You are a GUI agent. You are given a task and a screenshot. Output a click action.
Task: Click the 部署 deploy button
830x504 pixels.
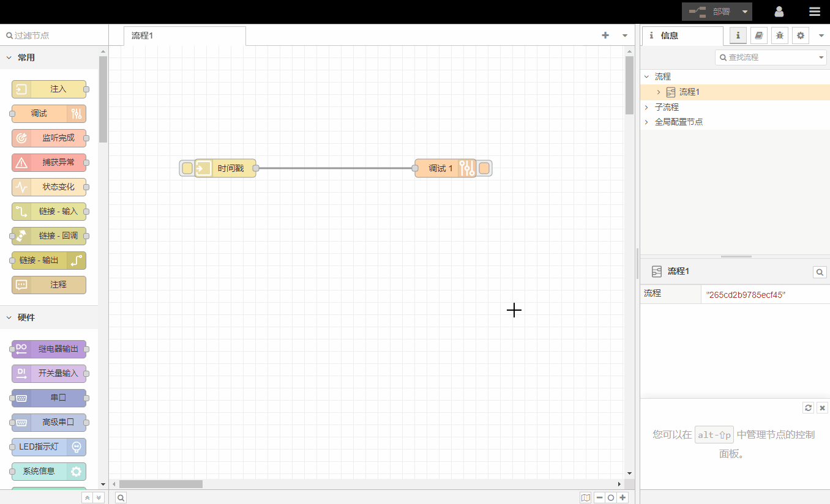click(710, 12)
